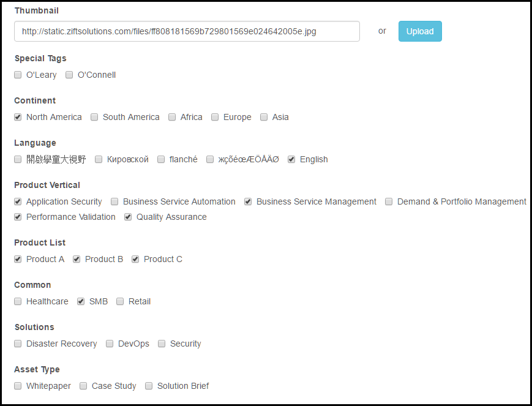Uncheck the North America continent checkbox
Screen dimensions: 532x406
18,117
